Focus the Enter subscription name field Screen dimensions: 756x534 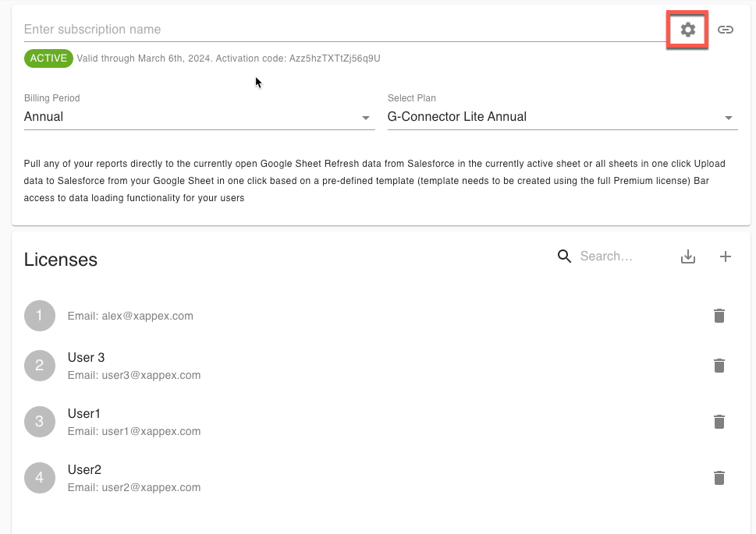(343, 30)
